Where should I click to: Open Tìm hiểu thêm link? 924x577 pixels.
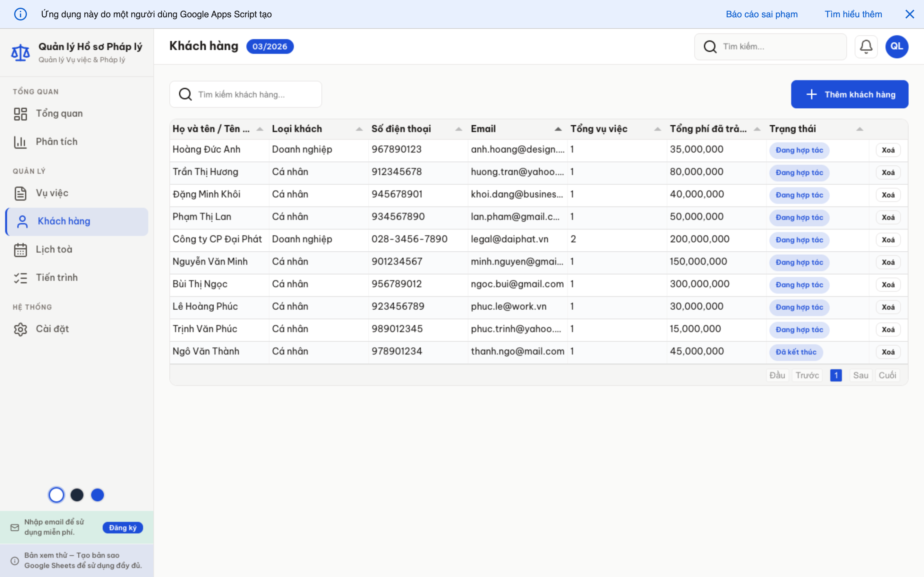pyautogui.click(x=853, y=14)
